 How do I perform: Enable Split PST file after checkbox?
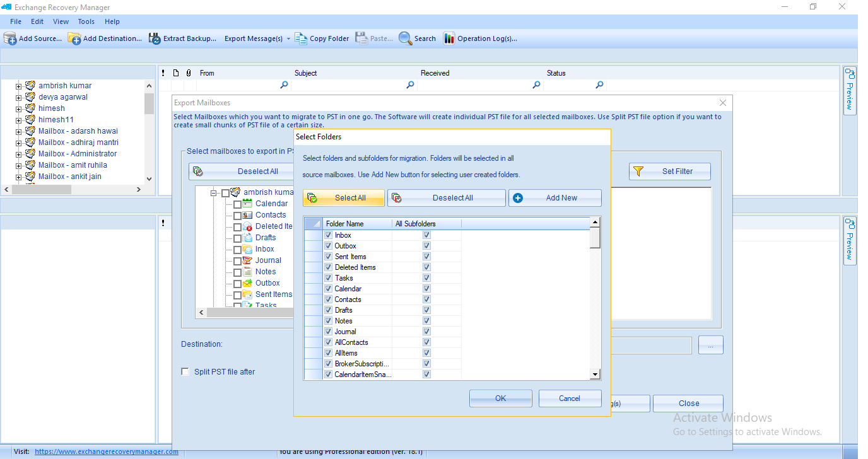pyautogui.click(x=185, y=371)
